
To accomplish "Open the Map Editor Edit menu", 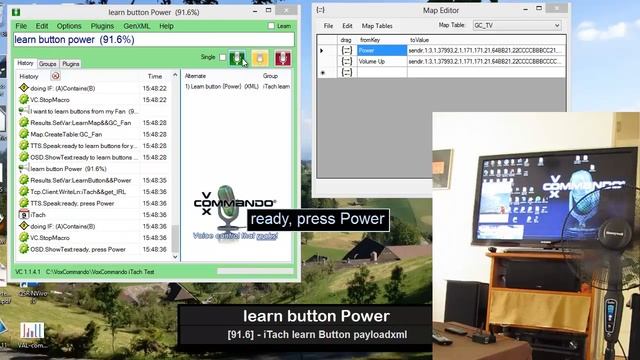I will tap(347, 26).
